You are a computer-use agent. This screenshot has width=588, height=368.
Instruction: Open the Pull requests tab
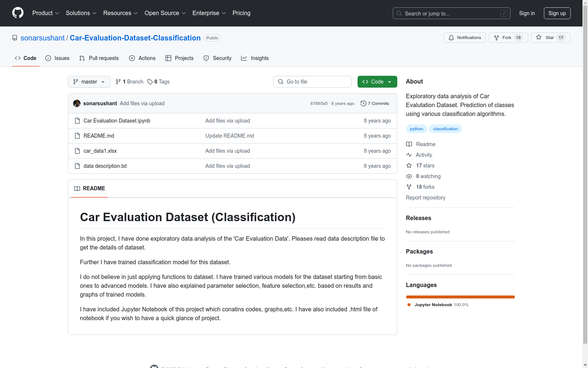tap(99, 58)
